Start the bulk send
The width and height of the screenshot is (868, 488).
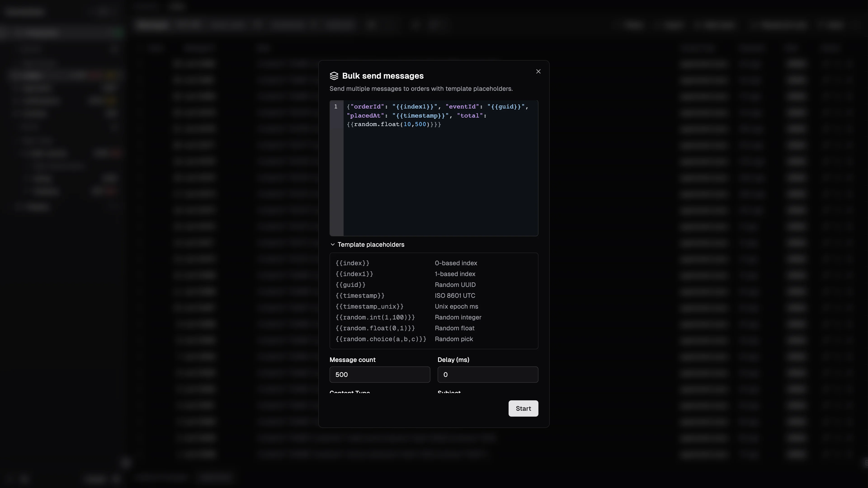point(523,408)
